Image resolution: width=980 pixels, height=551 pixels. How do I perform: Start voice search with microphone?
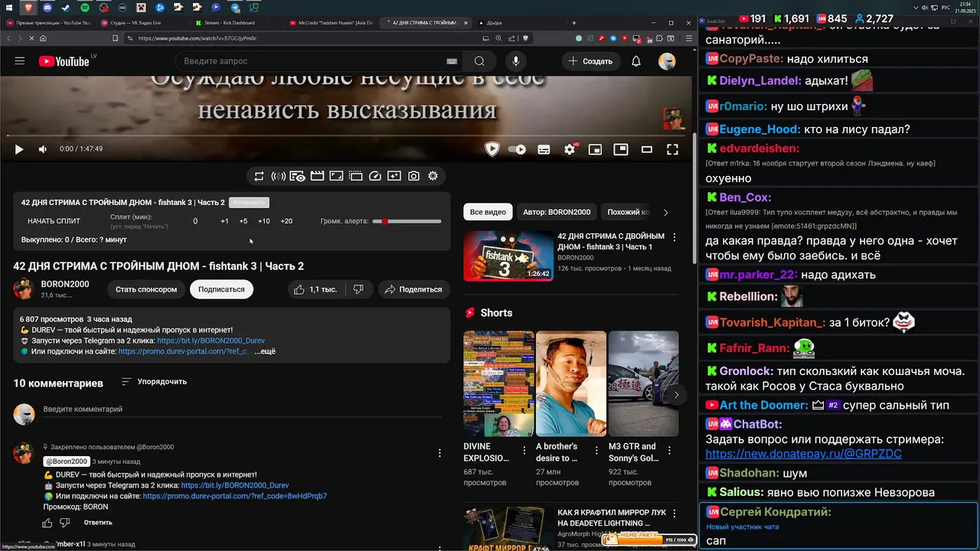coord(516,61)
